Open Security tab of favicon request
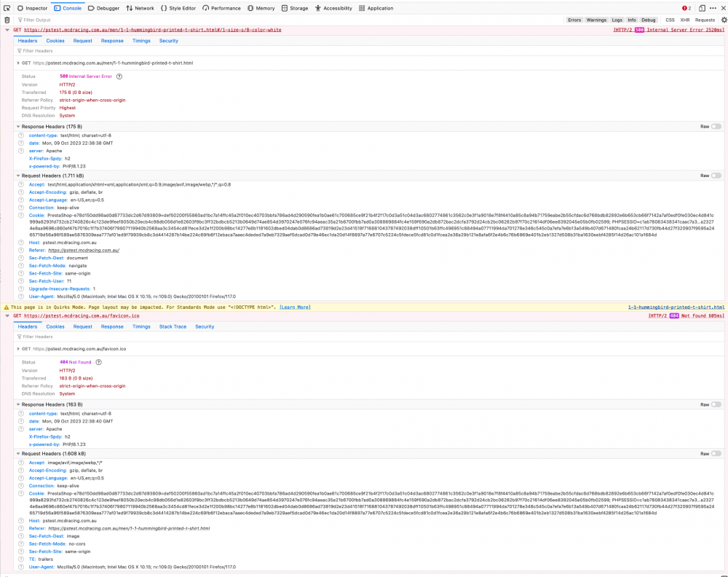 [205, 326]
